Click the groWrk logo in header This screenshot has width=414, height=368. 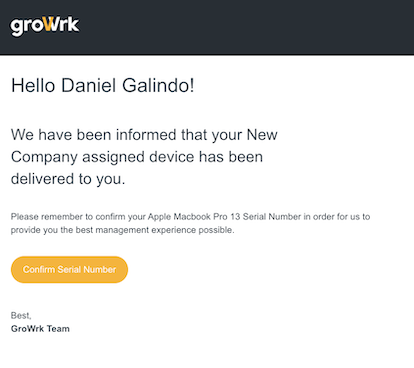pos(45,26)
